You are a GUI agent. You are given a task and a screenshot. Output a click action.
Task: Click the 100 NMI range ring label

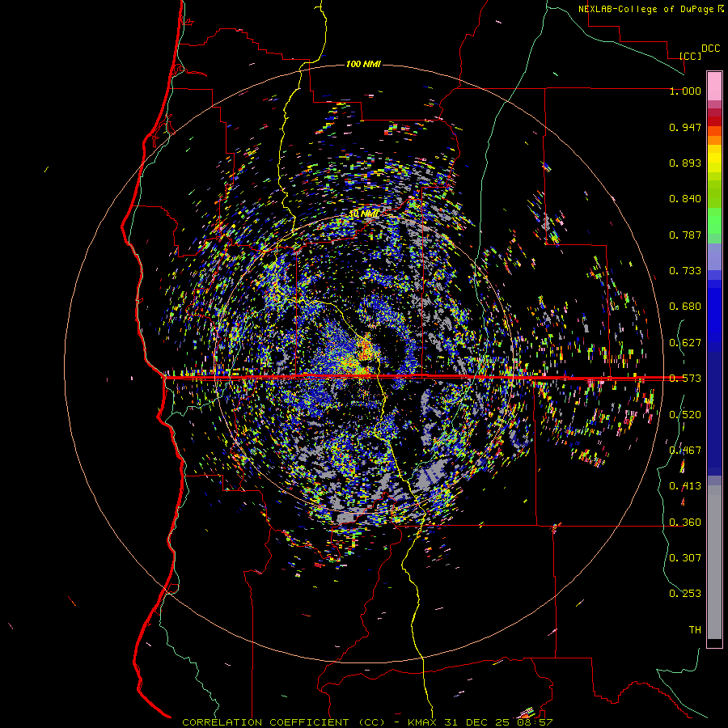(x=363, y=64)
